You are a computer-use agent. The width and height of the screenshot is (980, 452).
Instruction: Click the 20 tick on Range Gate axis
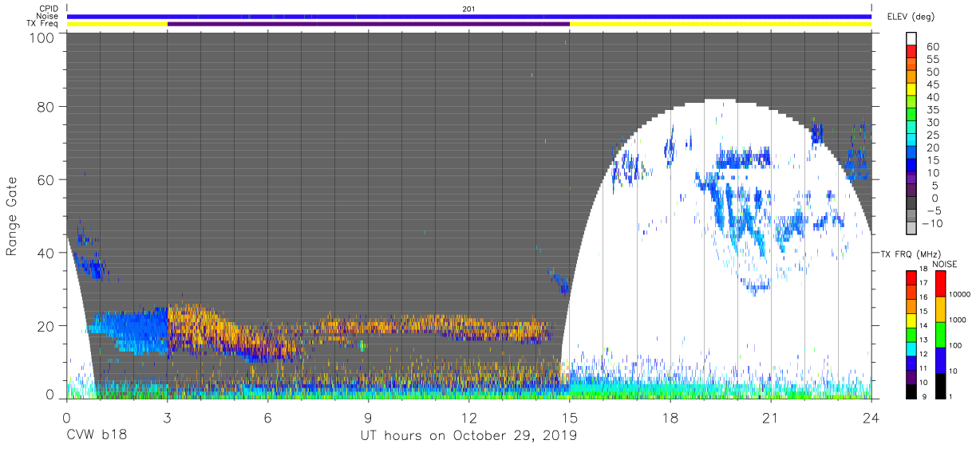click(45, 326)
